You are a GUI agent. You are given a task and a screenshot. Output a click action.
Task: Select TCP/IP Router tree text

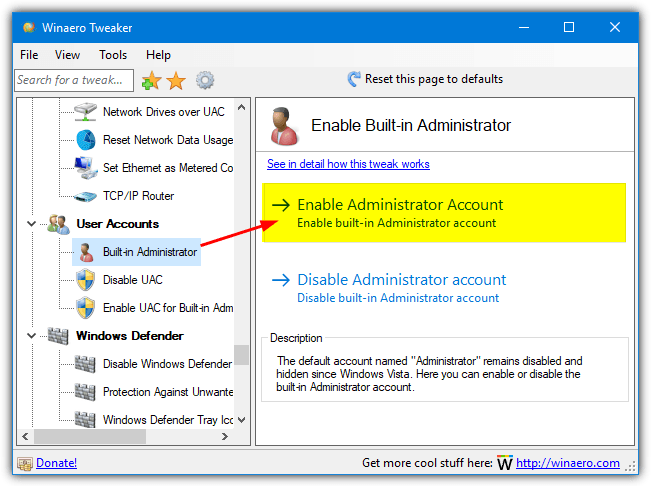pos(138,196)
